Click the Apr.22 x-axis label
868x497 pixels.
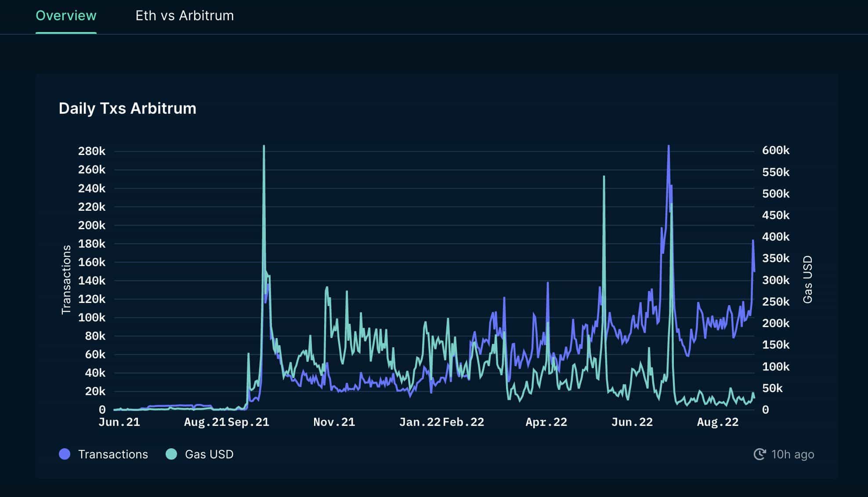pos(546,422)
